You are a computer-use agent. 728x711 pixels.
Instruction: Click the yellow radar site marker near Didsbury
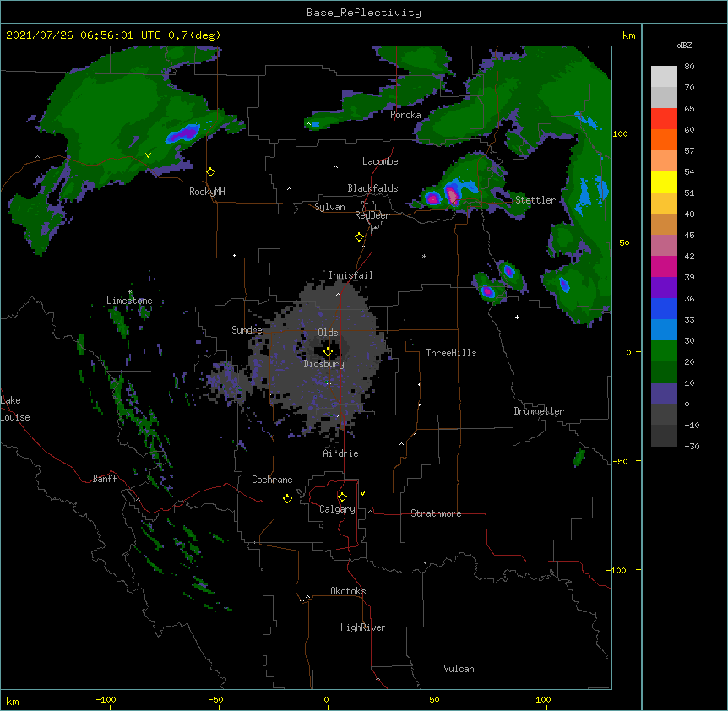coord(328,352)
